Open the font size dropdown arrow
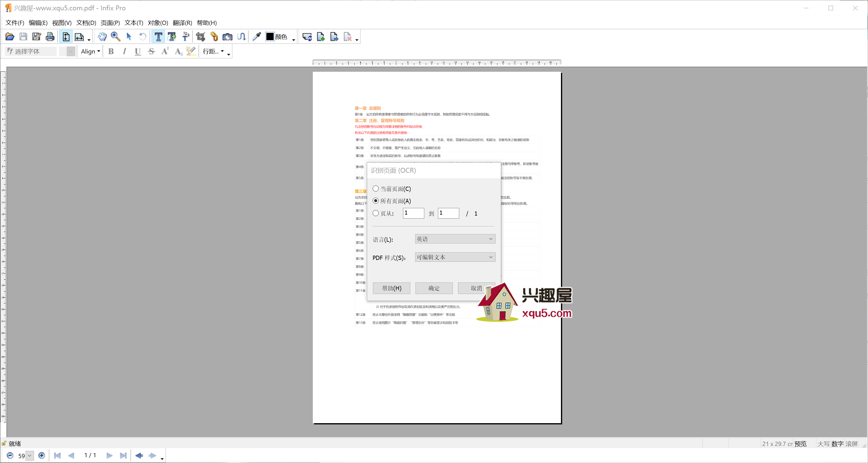Image resolution: width=868 pixels, height=463 pixels. [x=71, y=51]
